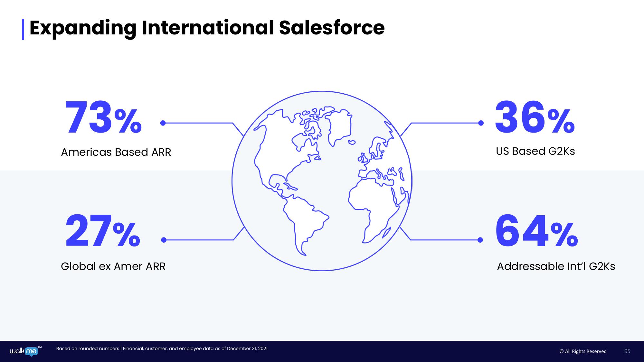The width and height of the screenshot is (644, 362).
Task: Click the 36% figure
Action: click(x=535, y=117)
